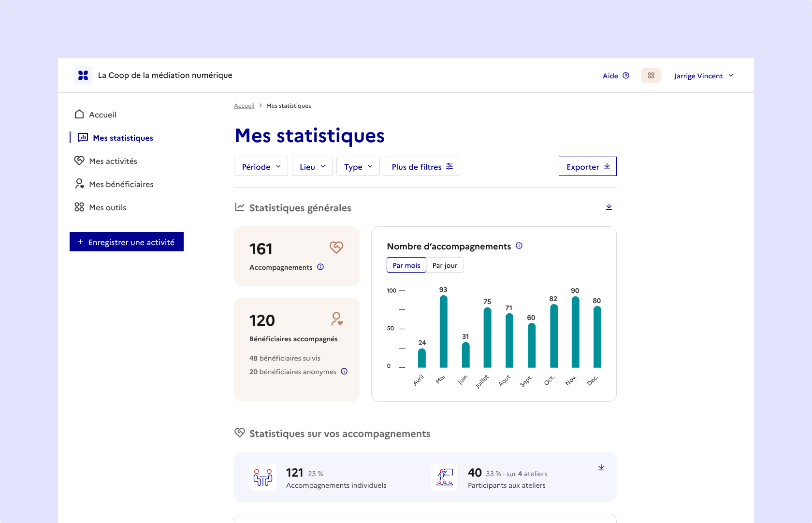Click the Participants aux ateliers icon

[445, 477]
